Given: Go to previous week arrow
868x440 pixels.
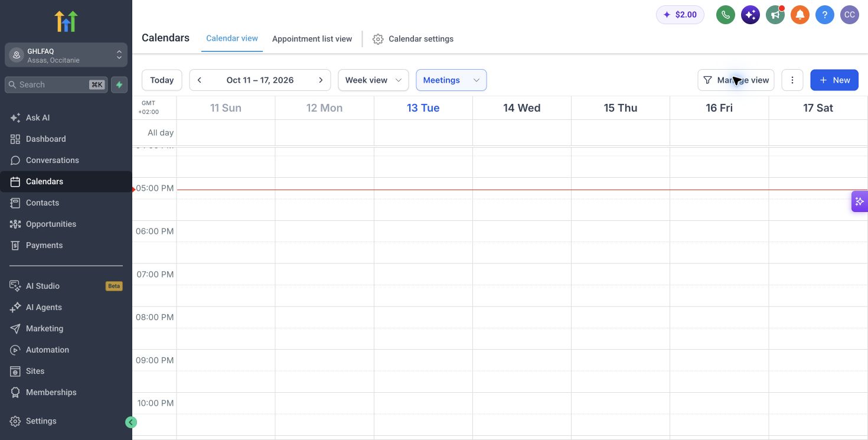Looking at the screenshot, I should tap(200, 80).
